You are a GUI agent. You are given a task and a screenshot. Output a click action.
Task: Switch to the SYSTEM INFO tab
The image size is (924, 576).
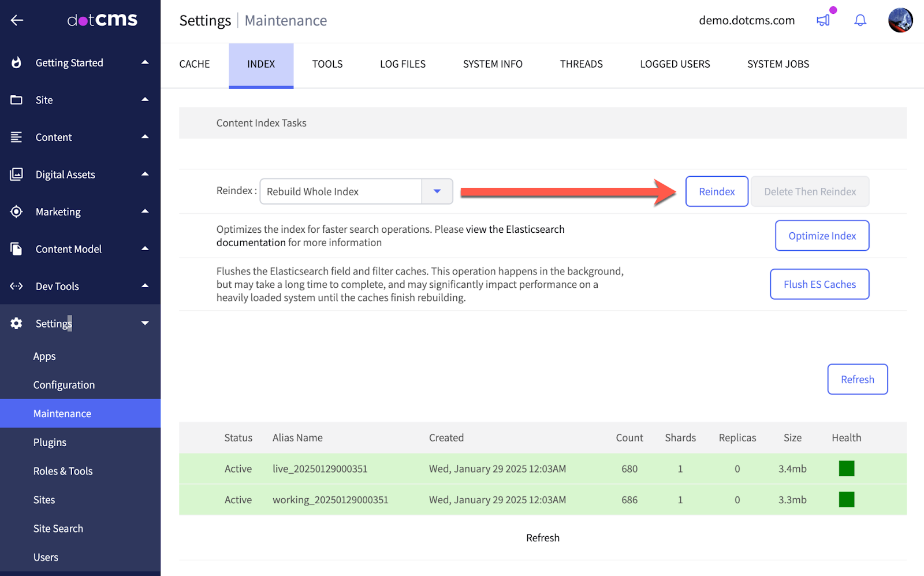point(493,64)
